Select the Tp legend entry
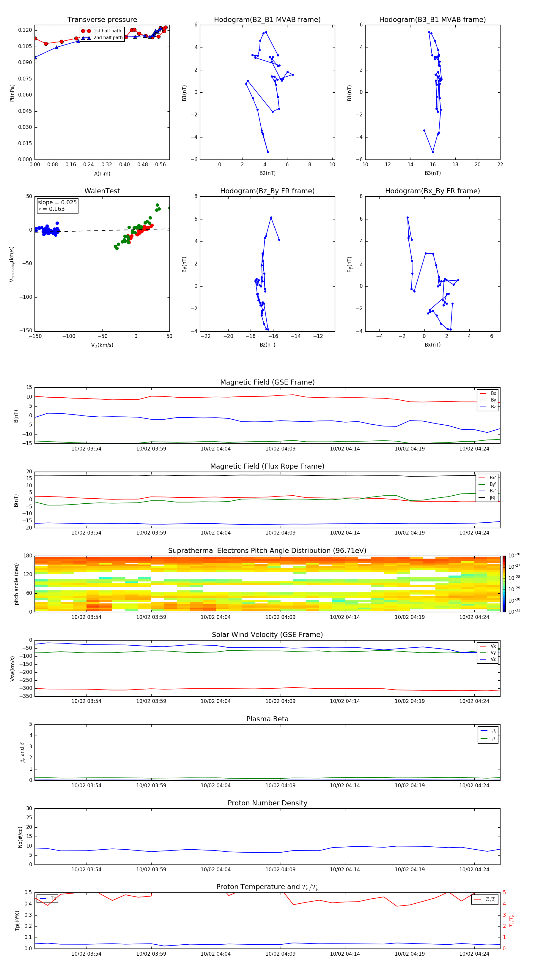535x980 pixels. pos(47,899)
